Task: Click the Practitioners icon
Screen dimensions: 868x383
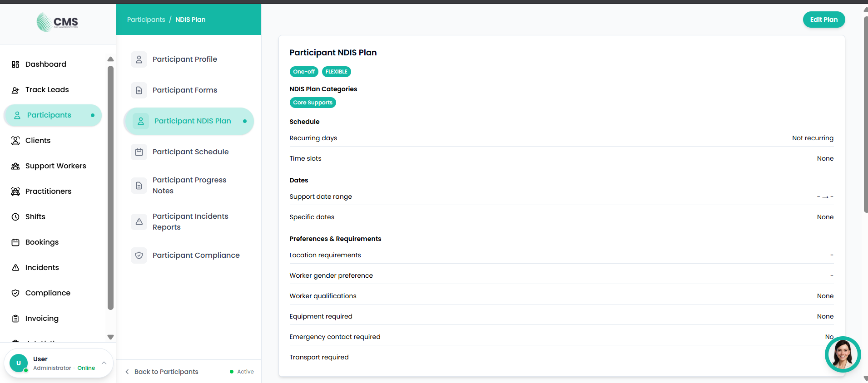Action: click(15, 191)
